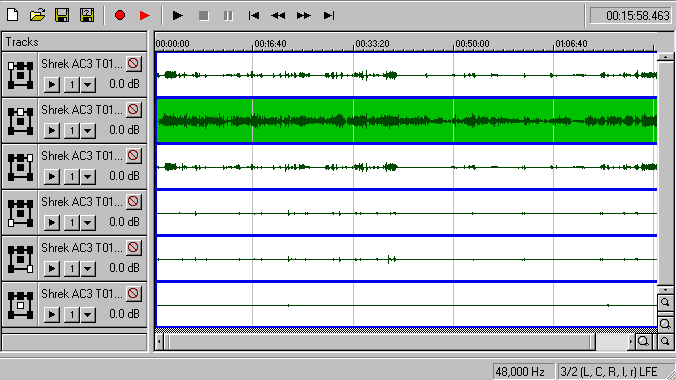Click the left arrow on the horizontal scrollbar
Screen dimensions: 676x380
[x=159, y=342]
